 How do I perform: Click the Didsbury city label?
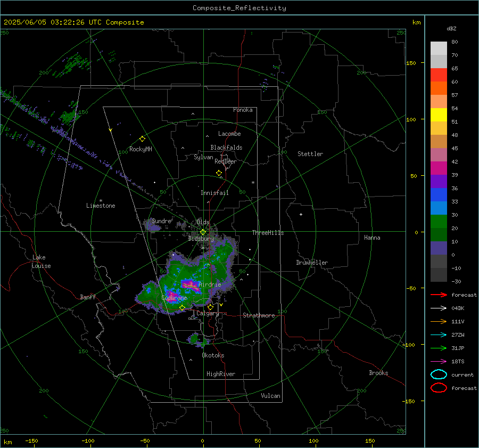pyautogui.click(x=201, y=239)
